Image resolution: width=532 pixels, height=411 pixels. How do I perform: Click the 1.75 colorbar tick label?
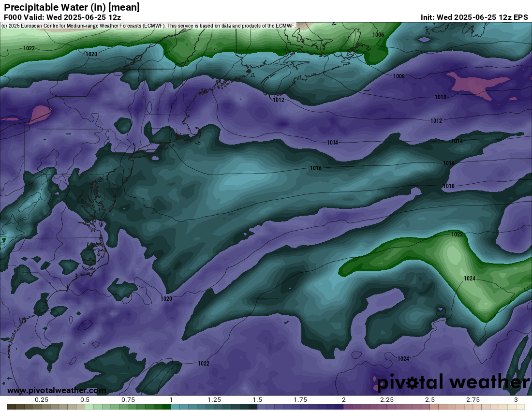point(300,400)
